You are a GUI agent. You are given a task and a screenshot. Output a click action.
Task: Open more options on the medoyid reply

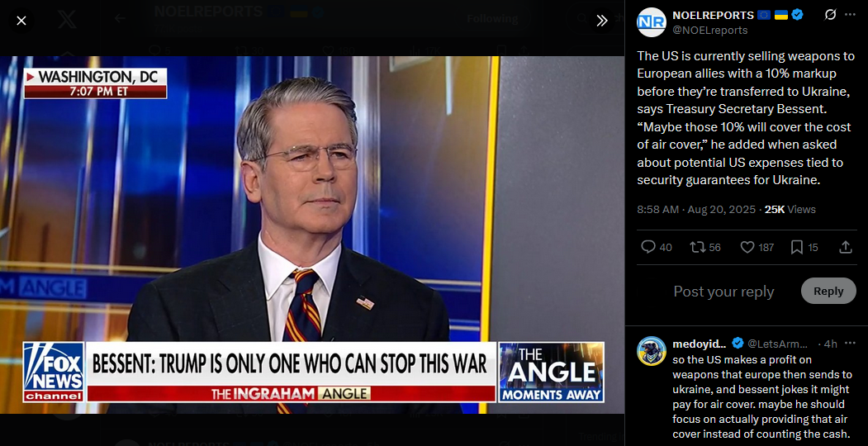click(851, 344)
